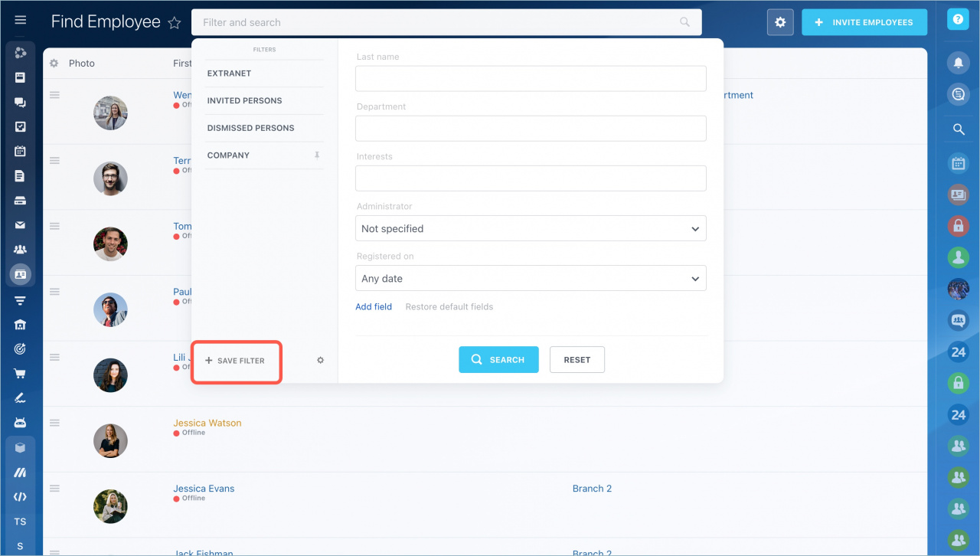Click Jessica Evans' profile photo

(x=110, y=506)
